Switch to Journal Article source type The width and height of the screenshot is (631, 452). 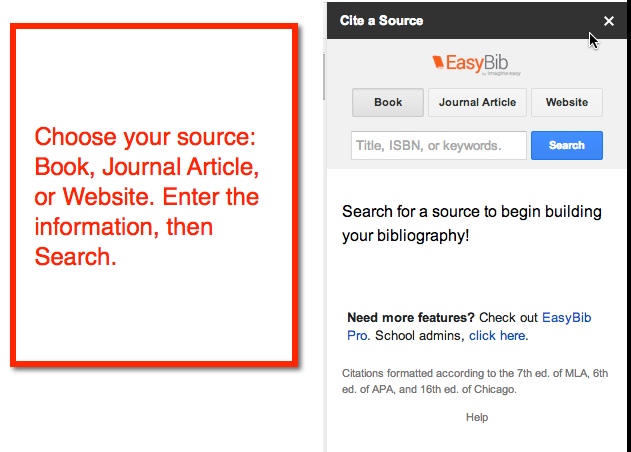[x=478, y=102]
